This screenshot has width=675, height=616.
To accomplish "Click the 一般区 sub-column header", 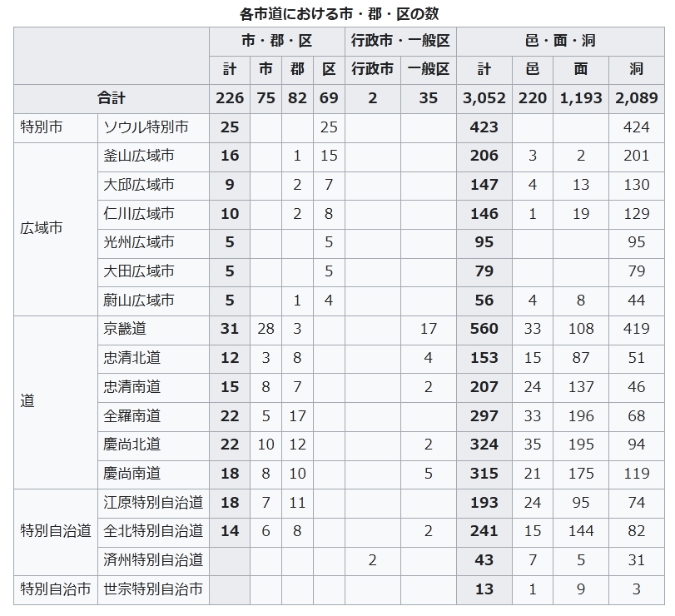I will [x=429, y=69].
